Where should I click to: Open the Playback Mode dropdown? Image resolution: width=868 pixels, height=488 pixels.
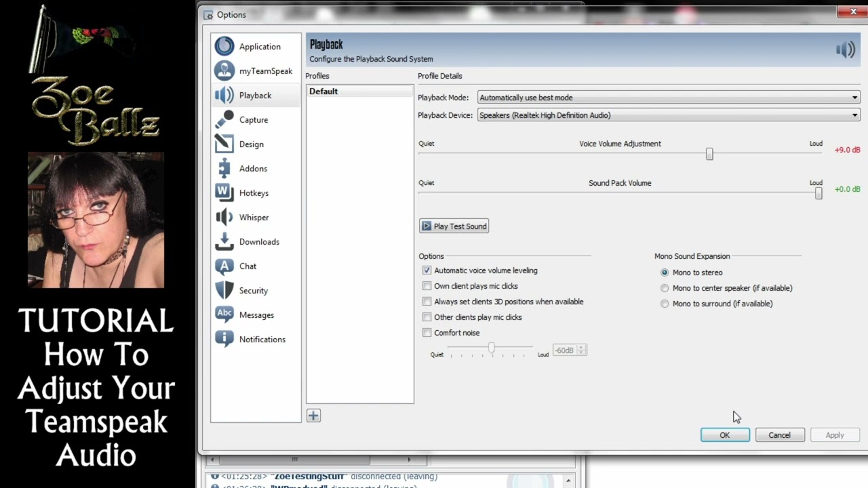(x=669, y=98)
